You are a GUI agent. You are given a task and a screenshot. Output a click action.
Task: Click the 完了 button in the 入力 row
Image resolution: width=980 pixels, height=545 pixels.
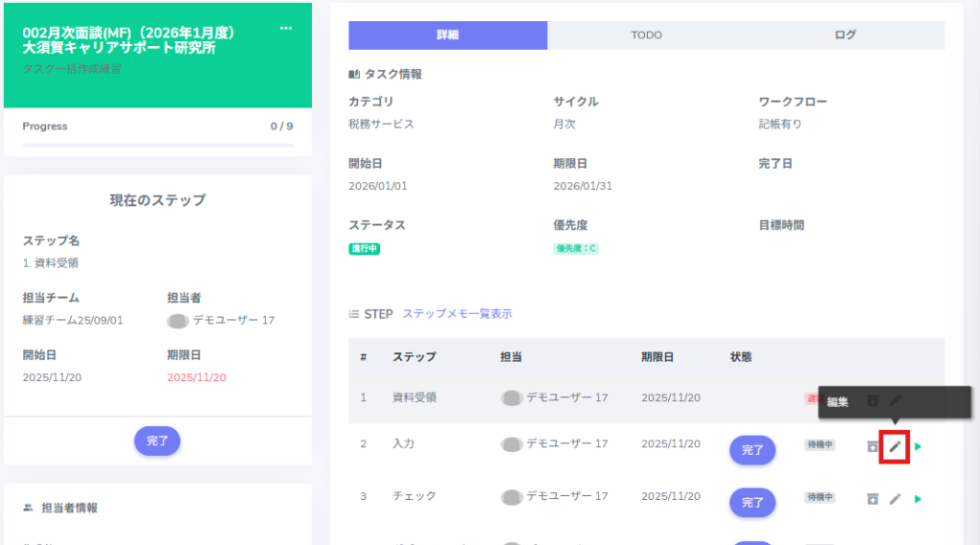(752, 449)
